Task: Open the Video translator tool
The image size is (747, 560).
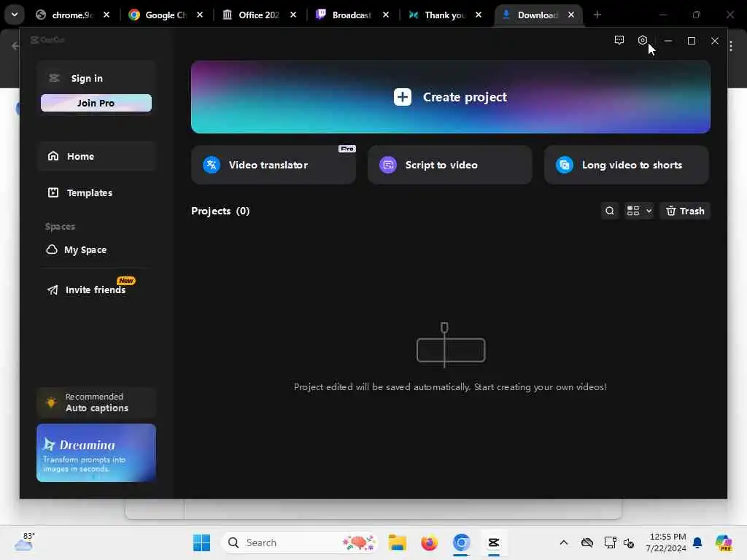Action: click(274, 165)
